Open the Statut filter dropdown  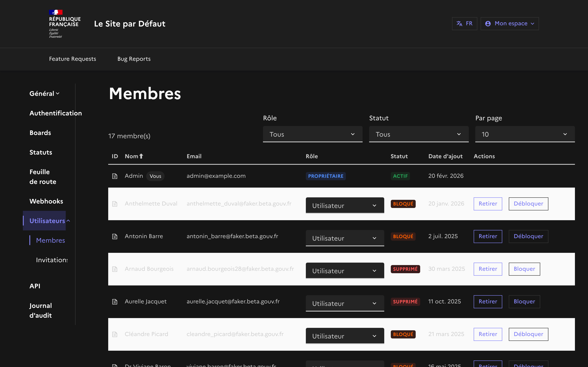pos(419,134)
